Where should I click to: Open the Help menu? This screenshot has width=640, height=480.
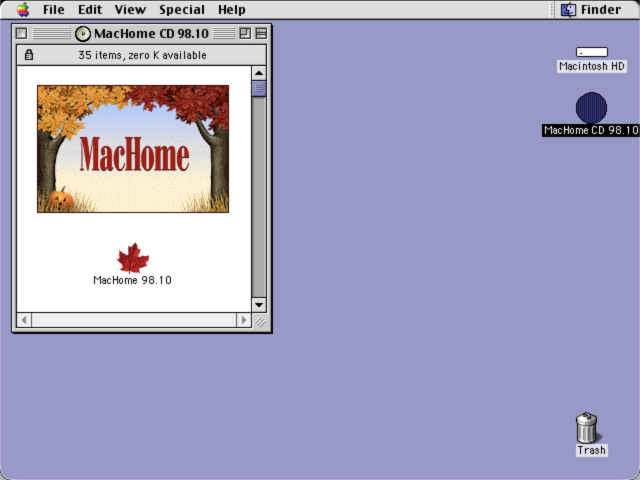coord(231,9)
